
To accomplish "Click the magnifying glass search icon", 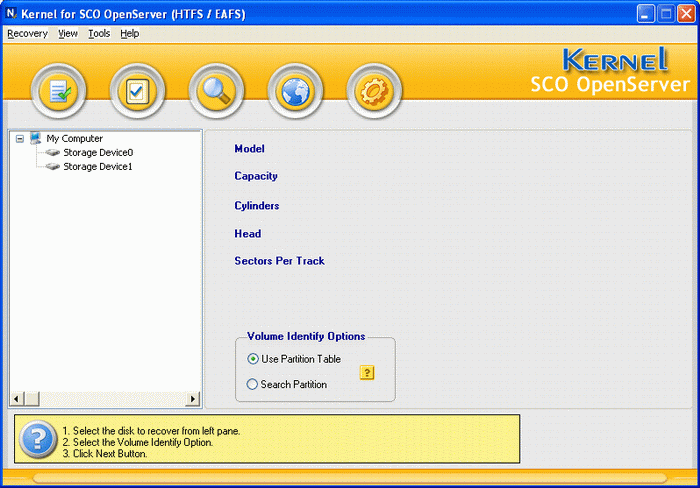I will 216,91.
